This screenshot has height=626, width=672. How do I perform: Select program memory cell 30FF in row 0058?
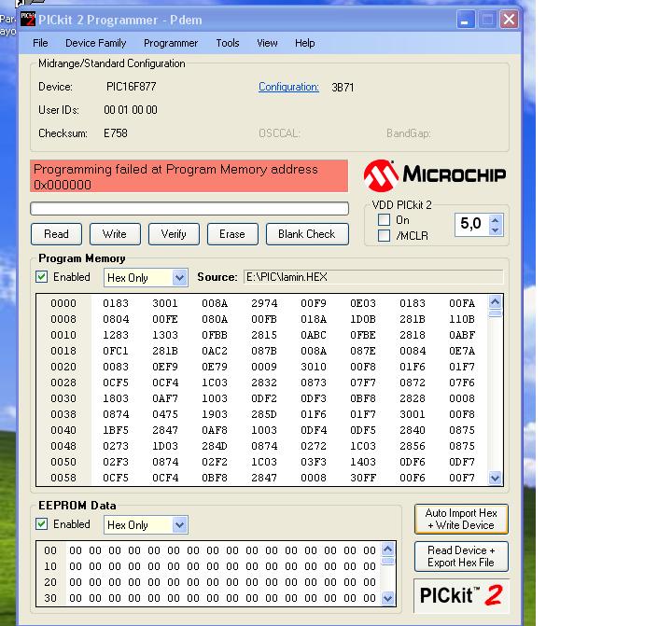click(363, 478)
